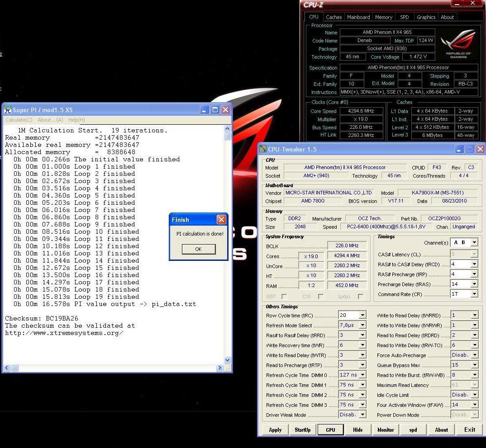486x448 pixels.
Task: Switch to the Memory tab in CPU-Z
Action: pos(384,17)
